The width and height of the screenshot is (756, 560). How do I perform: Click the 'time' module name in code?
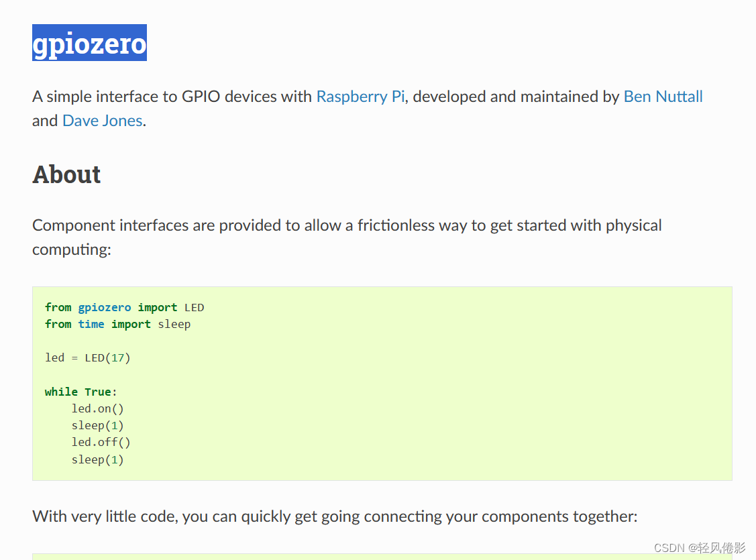pos(91,324)
